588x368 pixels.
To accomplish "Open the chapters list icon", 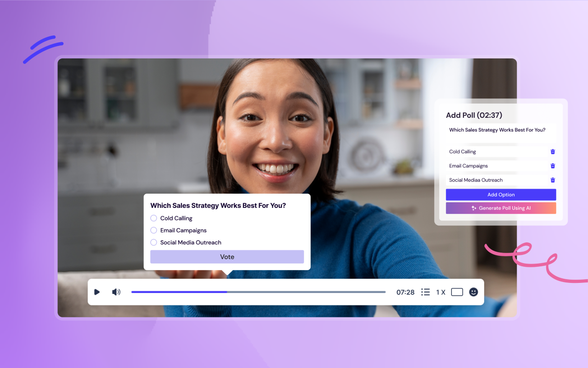I will [x=425, y=292].
